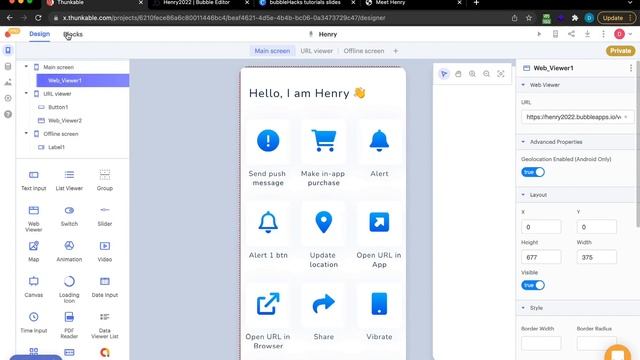
Task: Zoom out on the canvas
Action: point(486,74)
